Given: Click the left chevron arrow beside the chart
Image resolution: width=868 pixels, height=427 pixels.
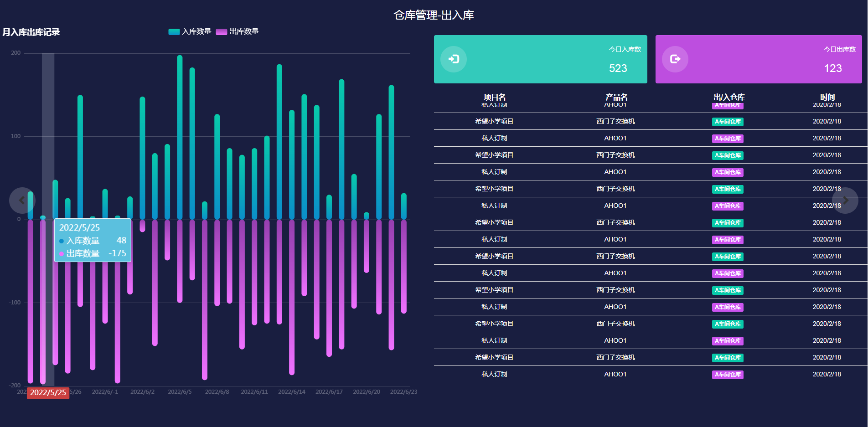Looking at the screenshot, I should tap(22, 200).
